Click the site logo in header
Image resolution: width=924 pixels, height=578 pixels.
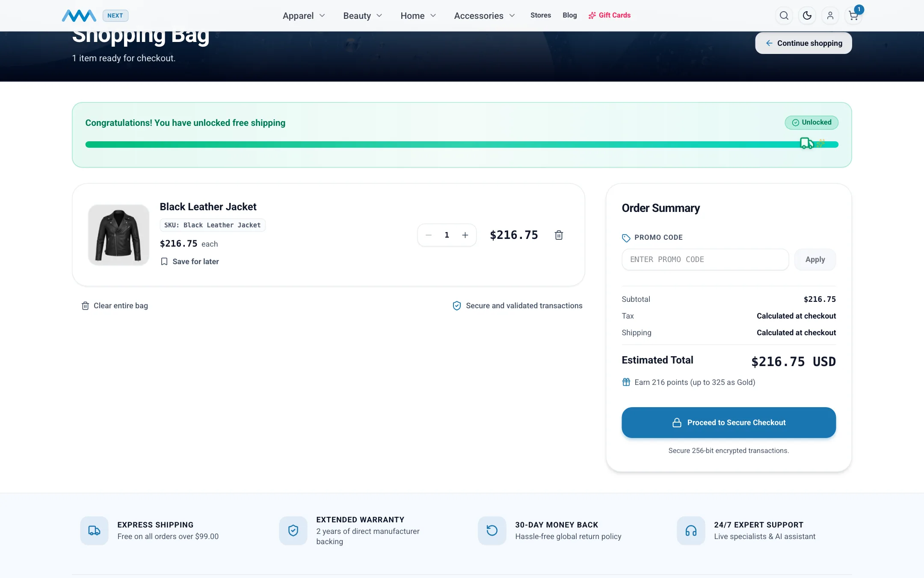(79, 16)
